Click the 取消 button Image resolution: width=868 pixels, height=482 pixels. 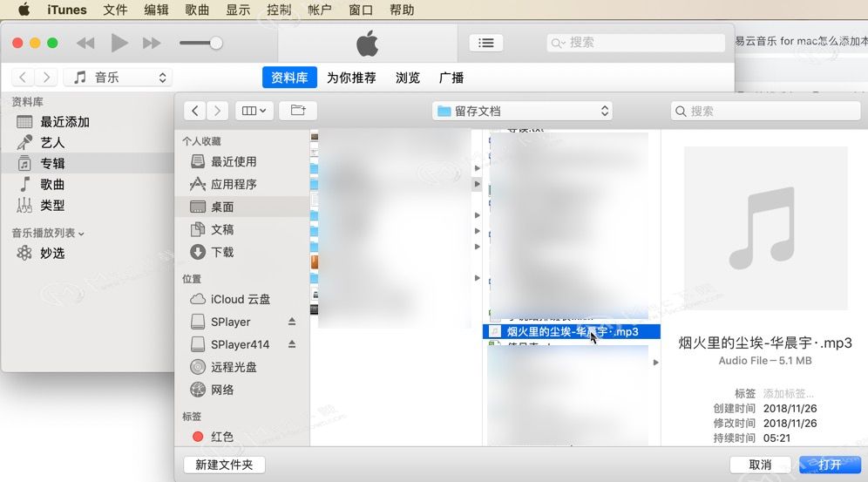760,465
